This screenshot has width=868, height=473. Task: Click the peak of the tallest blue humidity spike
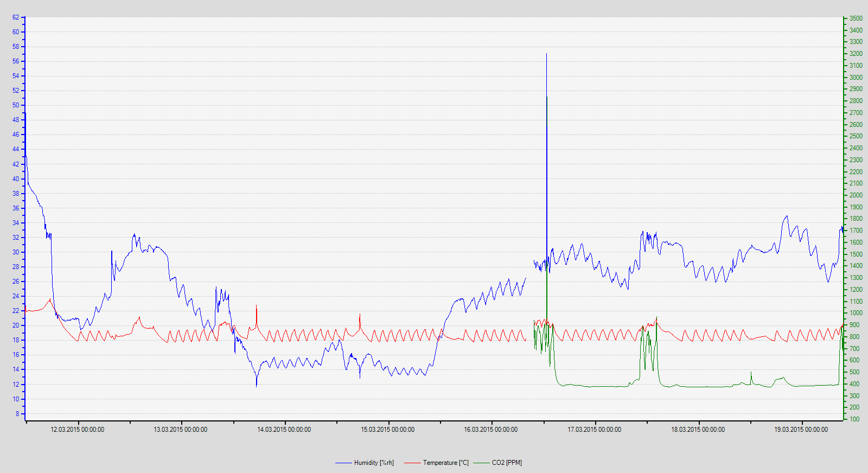[546, 54]
